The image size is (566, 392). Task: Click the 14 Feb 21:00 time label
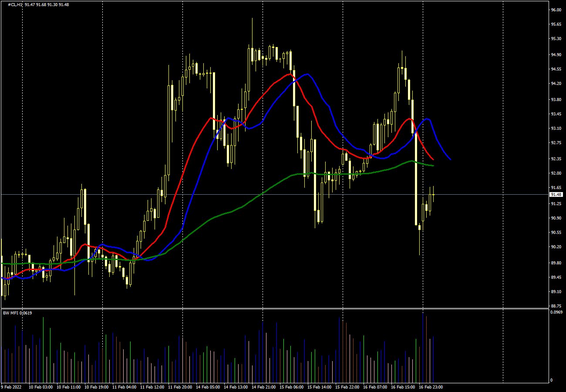pos(264,387)
